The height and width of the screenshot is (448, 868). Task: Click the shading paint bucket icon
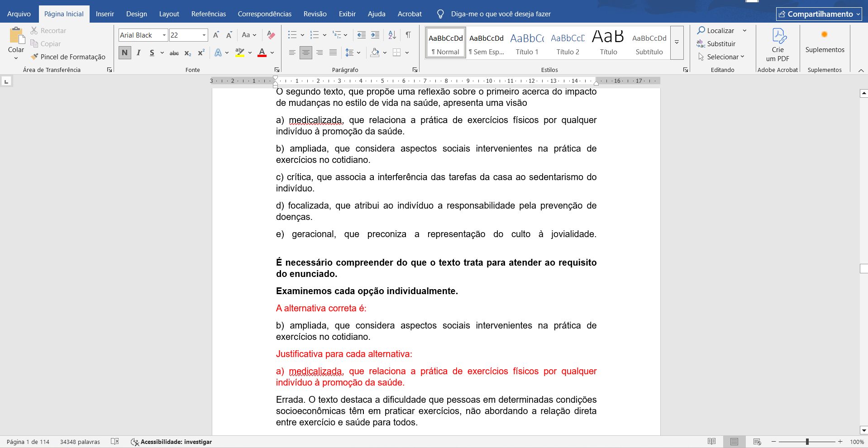click(x=375, y=52)
